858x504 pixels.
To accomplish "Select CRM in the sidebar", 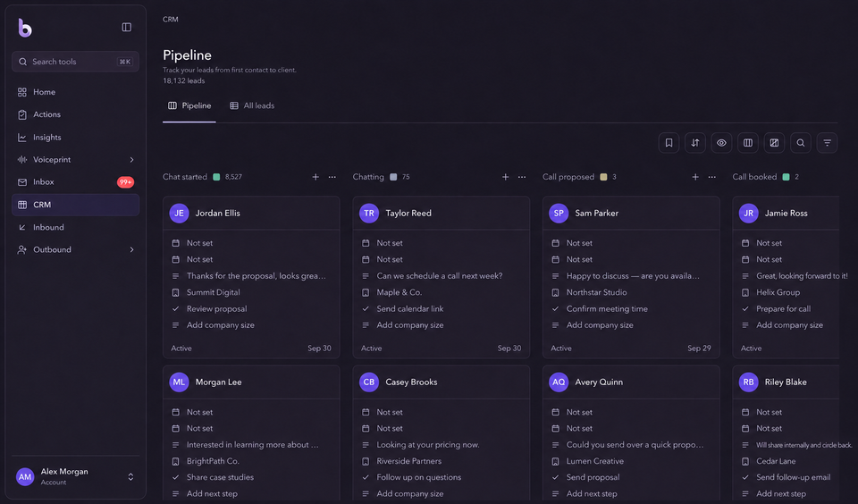I will click(x=75, y=205).
